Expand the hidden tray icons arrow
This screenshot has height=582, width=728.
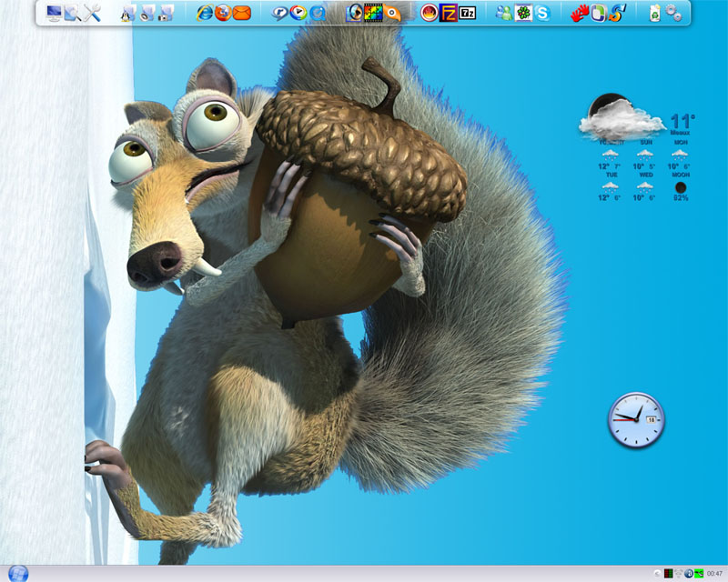click(x=657, y=574)
